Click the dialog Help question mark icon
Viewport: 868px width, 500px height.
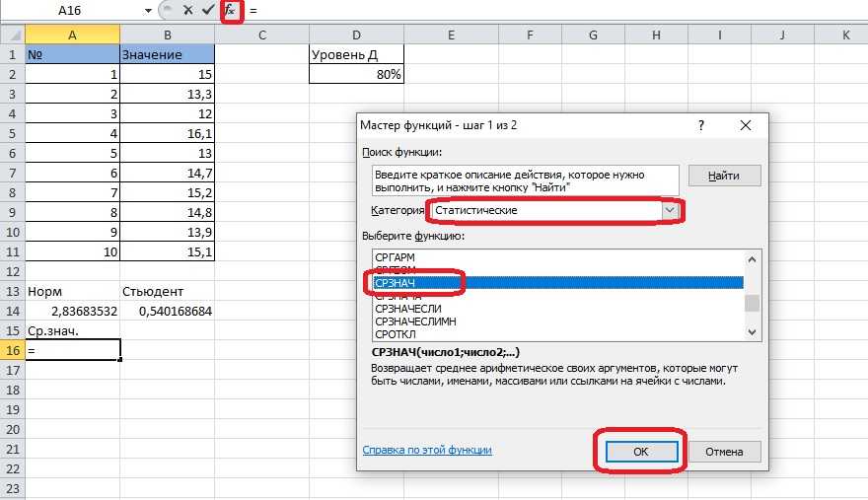[700, 126]
